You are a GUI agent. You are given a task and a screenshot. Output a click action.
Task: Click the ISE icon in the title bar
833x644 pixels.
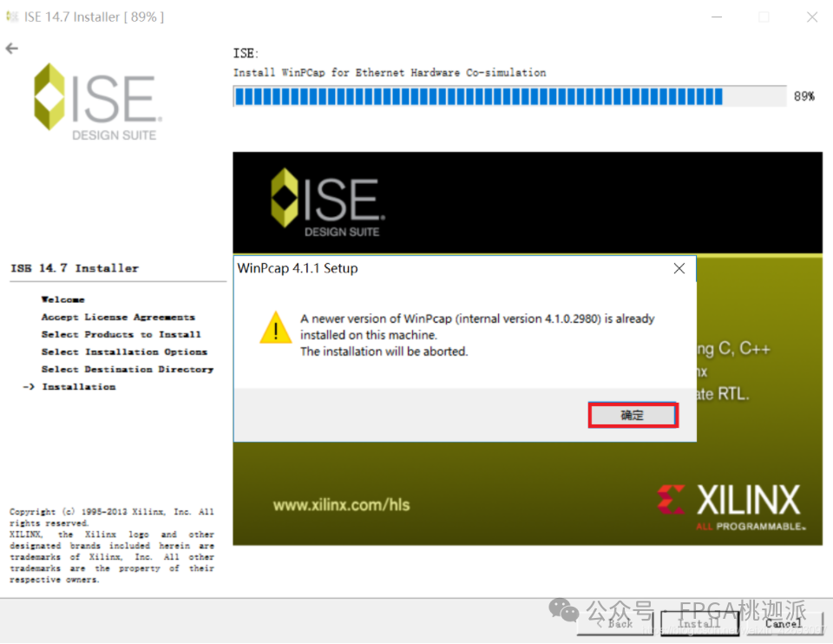pyautogui.click(x=11, y=16)
